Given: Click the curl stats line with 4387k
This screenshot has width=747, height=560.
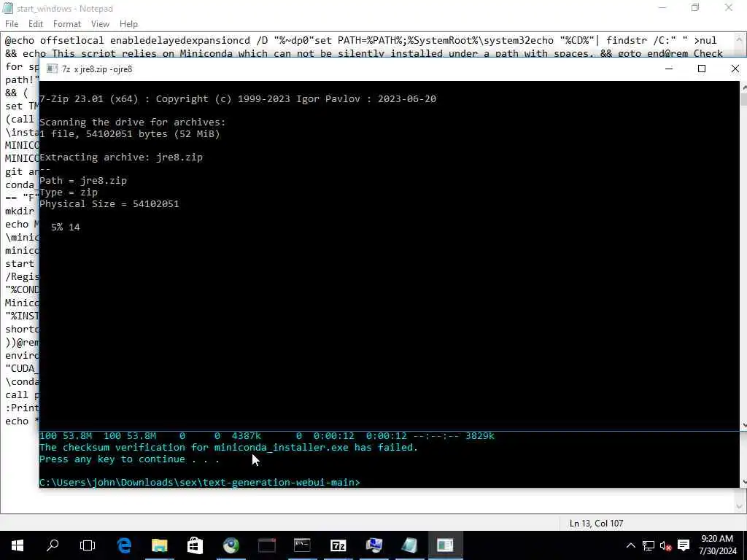Looking at the screenshot, I should click(267, 436).
